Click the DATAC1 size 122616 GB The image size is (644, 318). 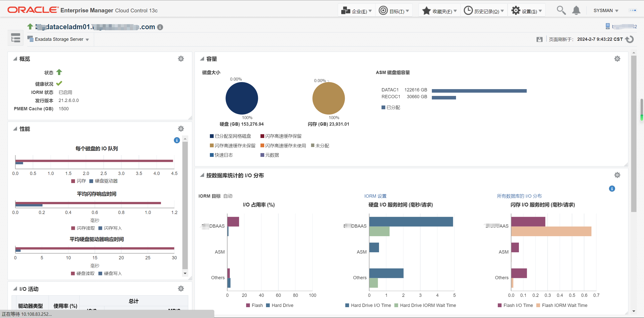[416, 90]
